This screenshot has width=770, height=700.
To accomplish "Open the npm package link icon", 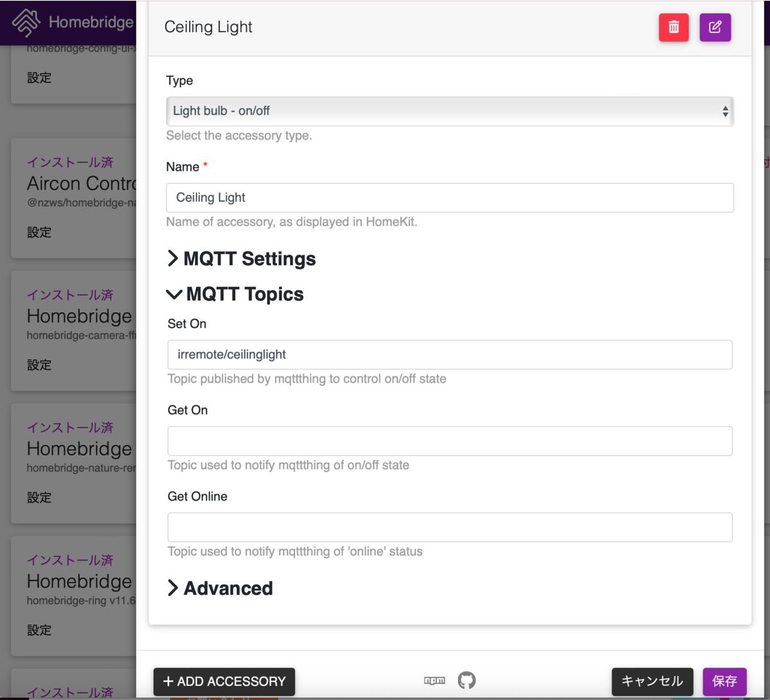I will click(434, 681).
